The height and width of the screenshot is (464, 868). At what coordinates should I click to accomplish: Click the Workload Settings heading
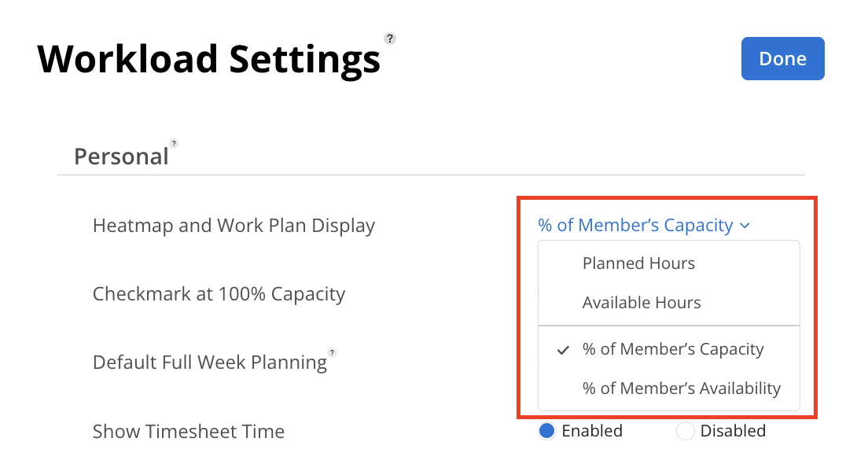pos(208,59)
